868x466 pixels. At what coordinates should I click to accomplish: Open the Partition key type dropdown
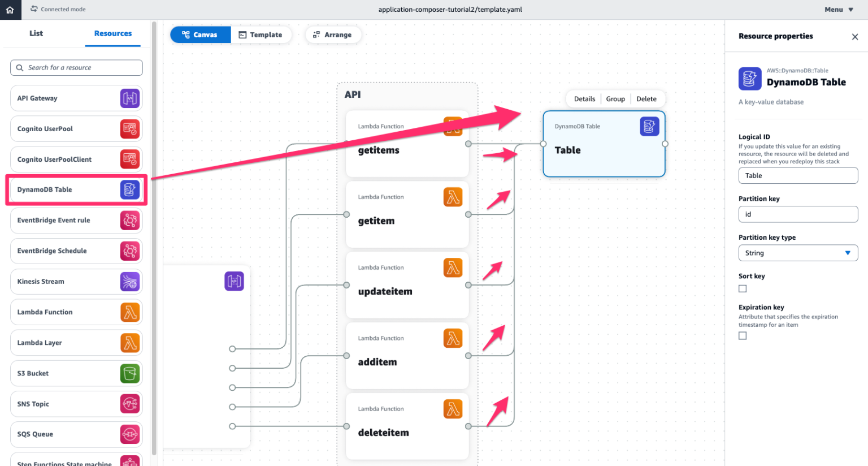[797, 253]
